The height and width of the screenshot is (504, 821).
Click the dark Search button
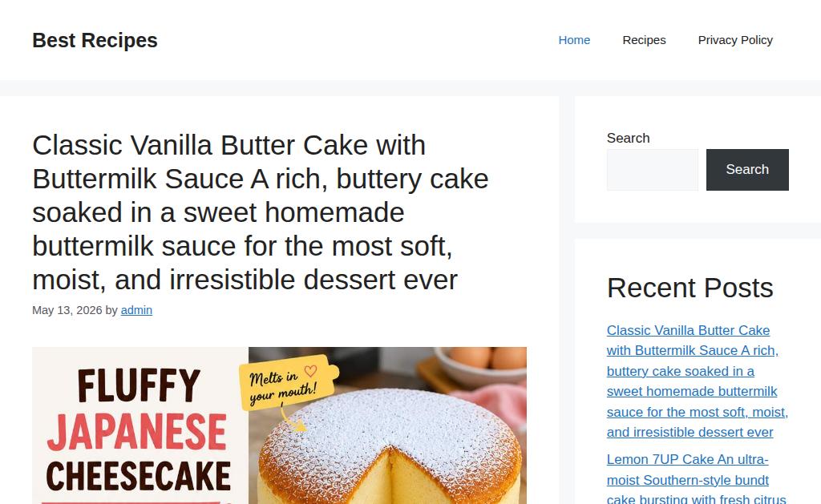point(747,170)
